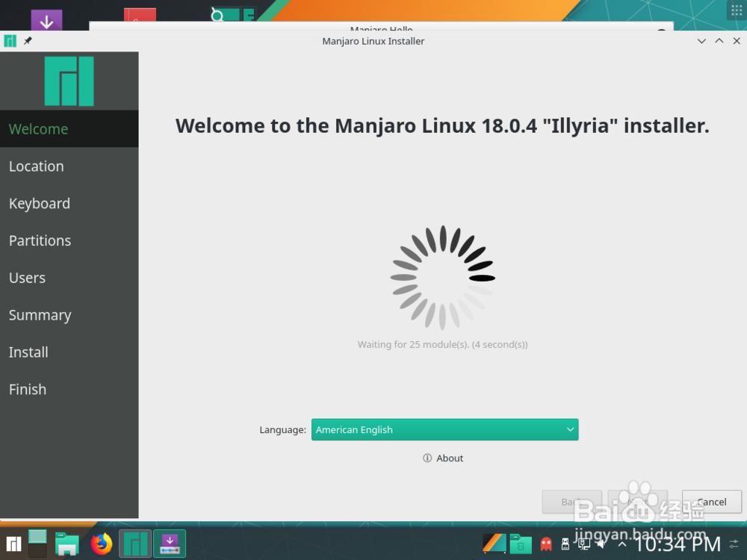Click the Welcome to Manjaro Linux heading

[442, 125]
